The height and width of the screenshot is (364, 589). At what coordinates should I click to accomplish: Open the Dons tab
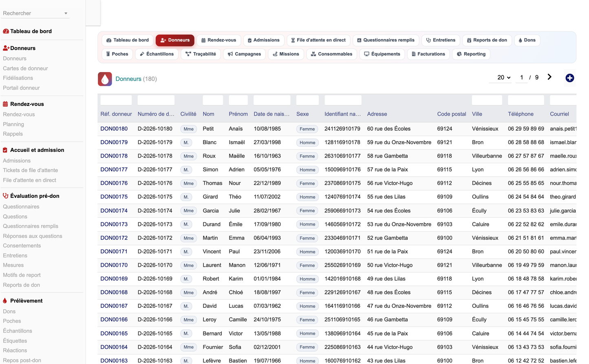pyautogui.click(x=527, y=40)
